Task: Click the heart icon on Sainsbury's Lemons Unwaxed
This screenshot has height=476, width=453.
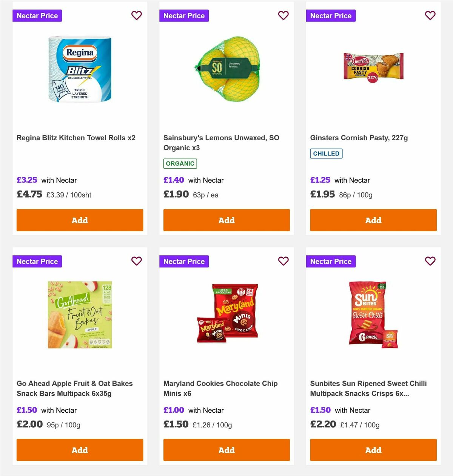Action: pos(283,15)
